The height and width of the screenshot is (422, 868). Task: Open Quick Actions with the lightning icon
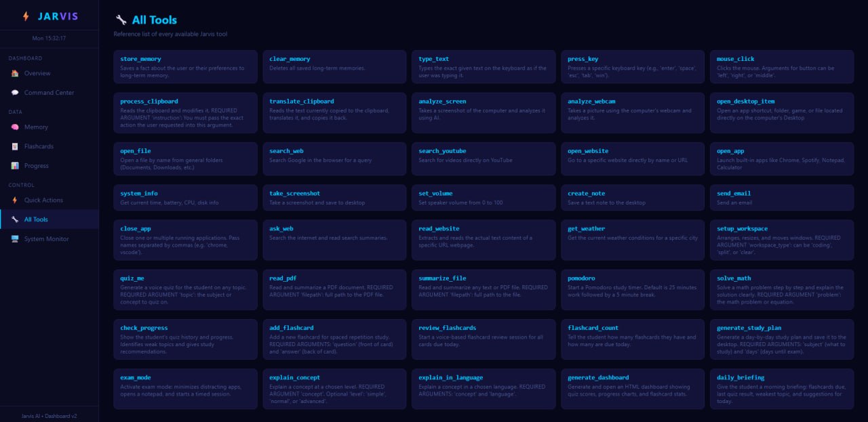point(15,200)
